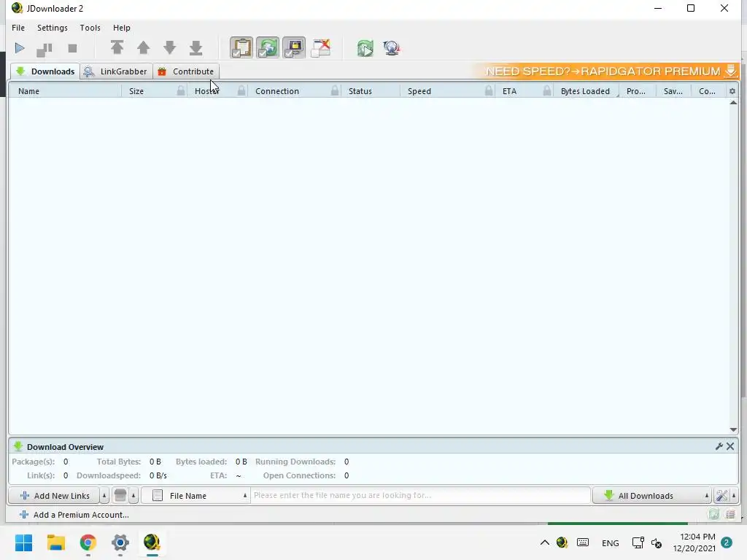This screenshot has height=560, width=747.
Task: Click Add a Premium Account link
Action: (74, 515)
